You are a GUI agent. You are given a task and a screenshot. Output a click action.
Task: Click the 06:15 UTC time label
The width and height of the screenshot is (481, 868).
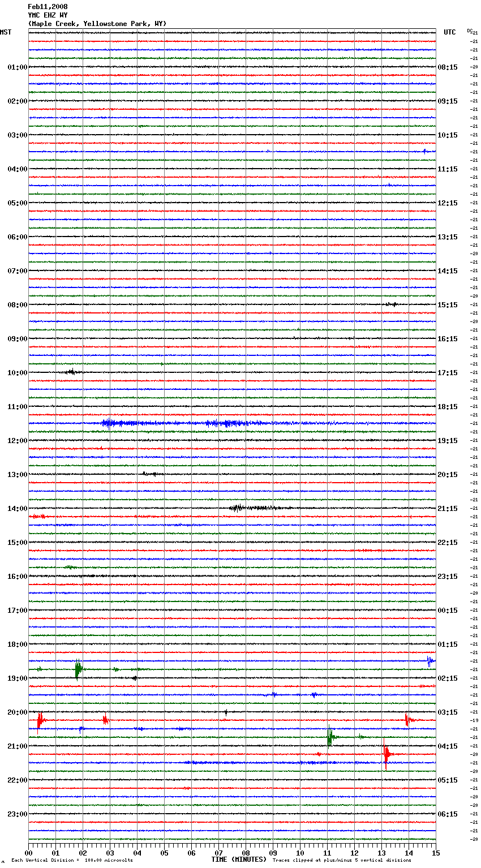click(x=448, y=814)
